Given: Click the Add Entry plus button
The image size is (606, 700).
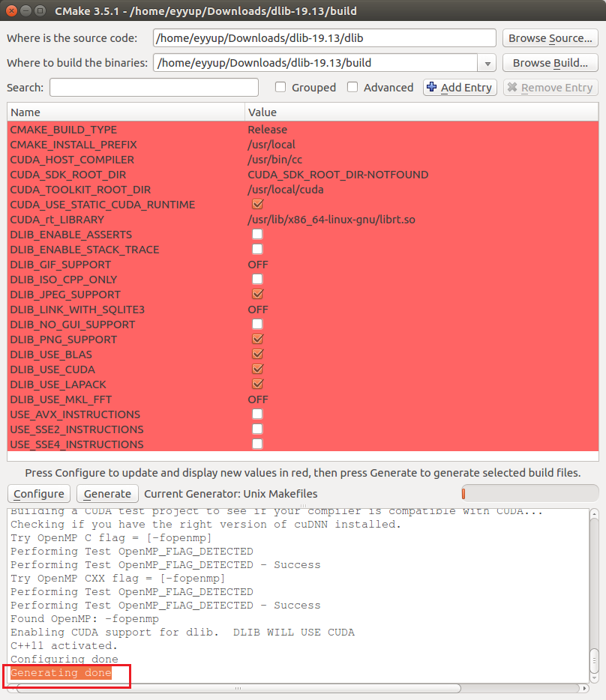Looking at the screenshot, I should pos(460,88).
